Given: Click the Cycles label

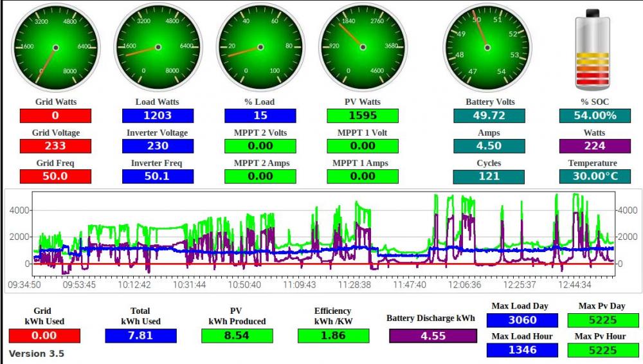Looking at the screenshot, I should pos(489,163).
